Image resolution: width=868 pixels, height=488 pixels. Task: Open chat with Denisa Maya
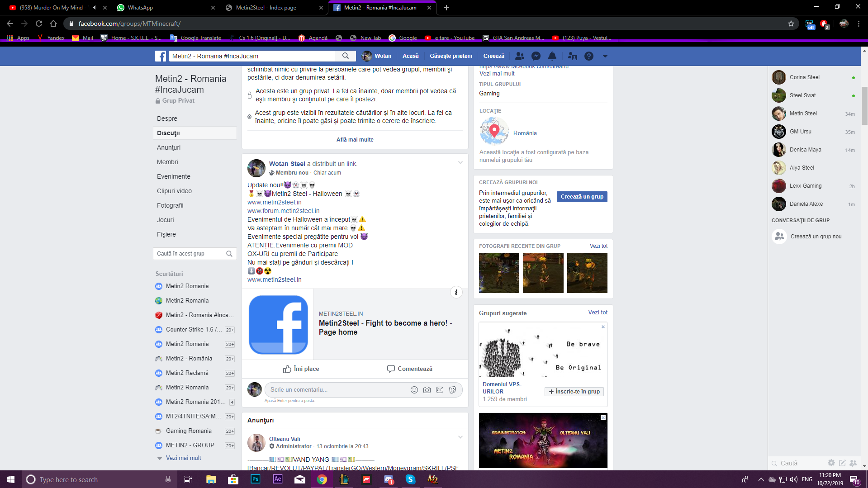(814, 150)
